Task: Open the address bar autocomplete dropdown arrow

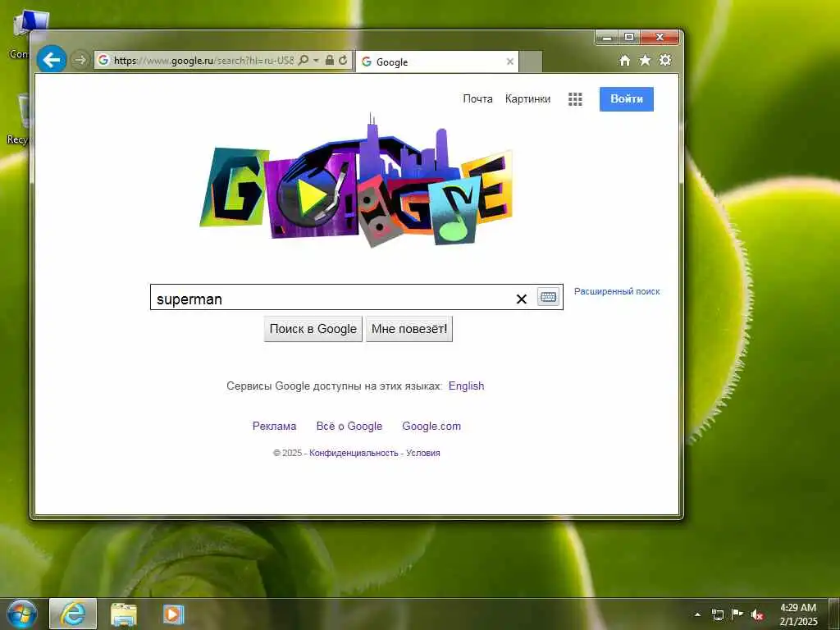Action: 316,60
